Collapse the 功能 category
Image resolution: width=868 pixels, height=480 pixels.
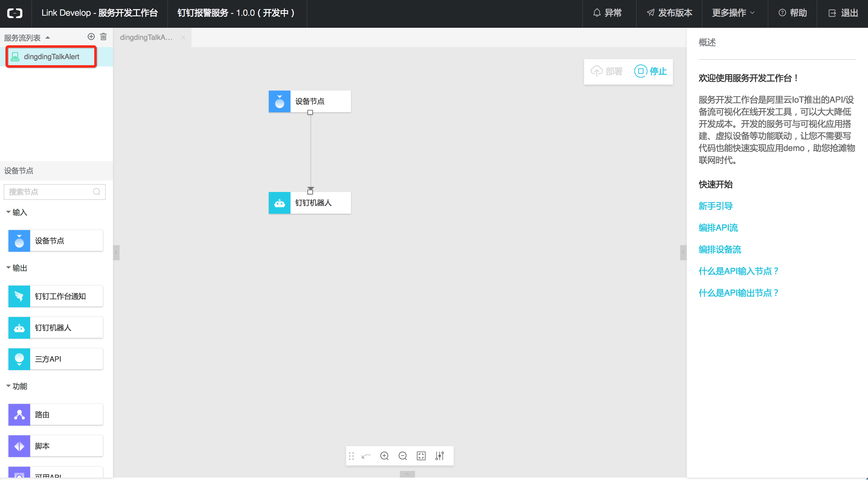[x=8, y=386]
